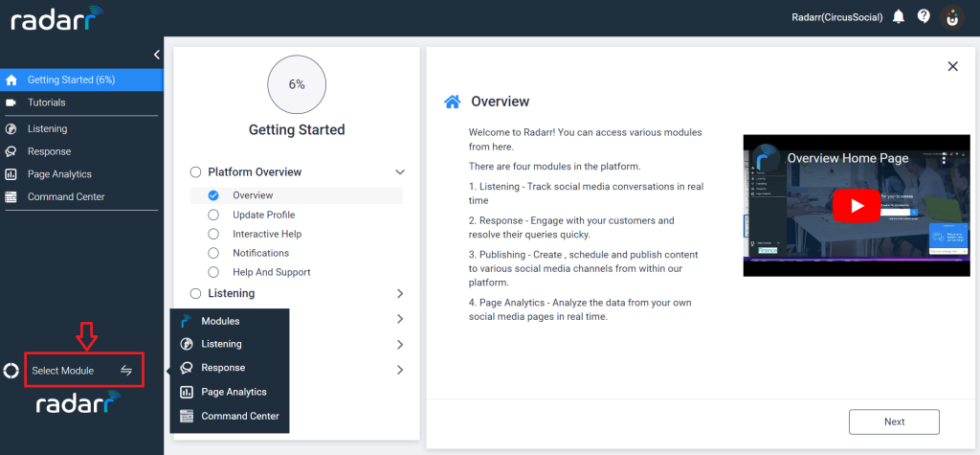Click the Overview Home Page video title
Screen dimensions: 980x455
click(x=848, y=158)
